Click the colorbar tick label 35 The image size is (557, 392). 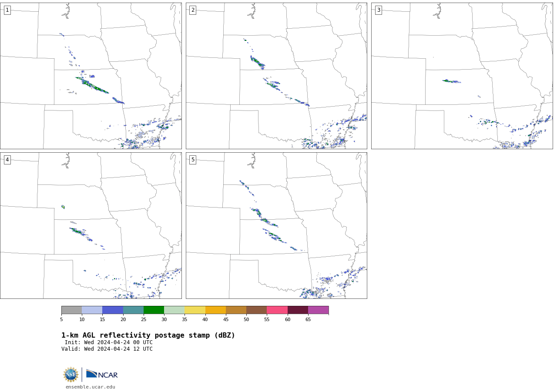pyautogui.click(x=185, y=320)
